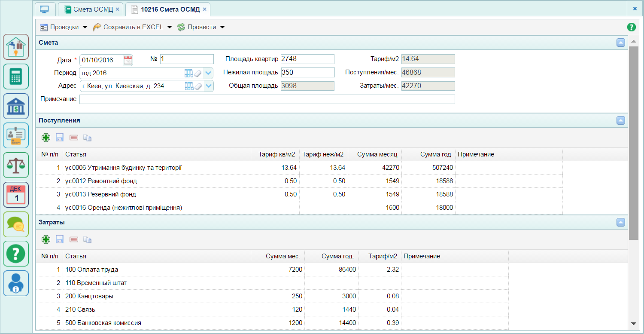Click Сохранить в EXCEL button
The height and width of the screenshot is (334, 644).
pyautogui.click(x=132, y=27)
